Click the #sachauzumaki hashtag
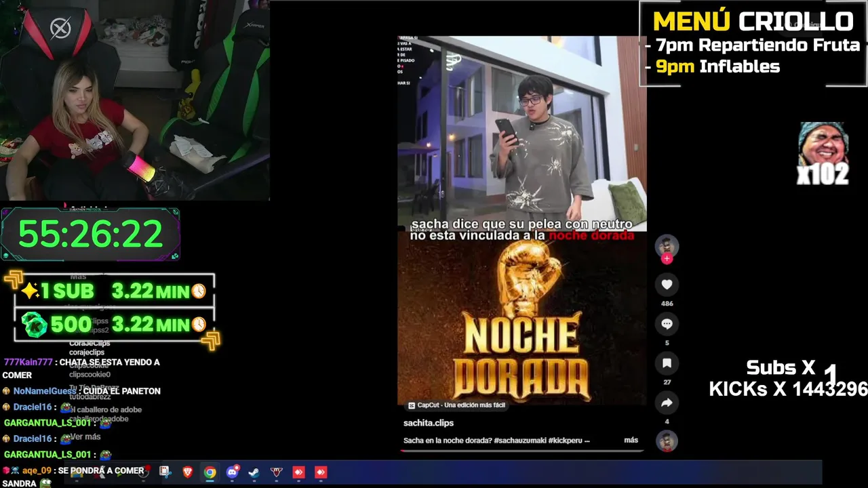 pyautogui.click(x=519, y=441)
